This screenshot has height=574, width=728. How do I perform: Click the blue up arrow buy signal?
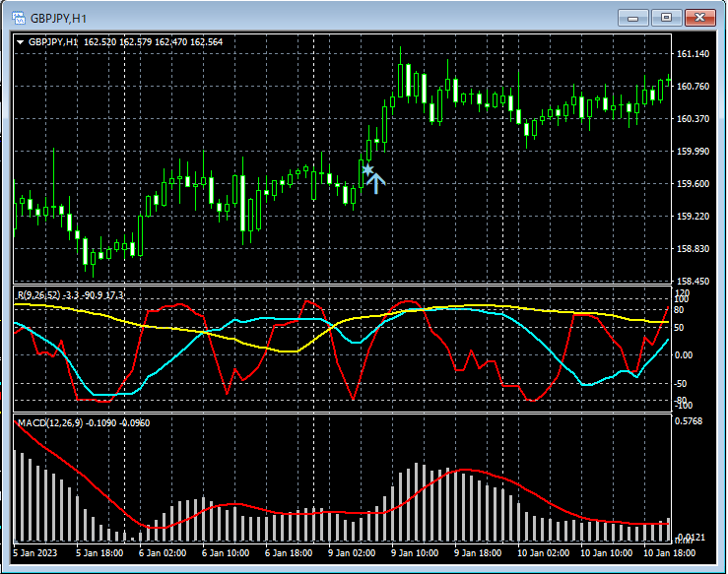click(x=375, y=183)
